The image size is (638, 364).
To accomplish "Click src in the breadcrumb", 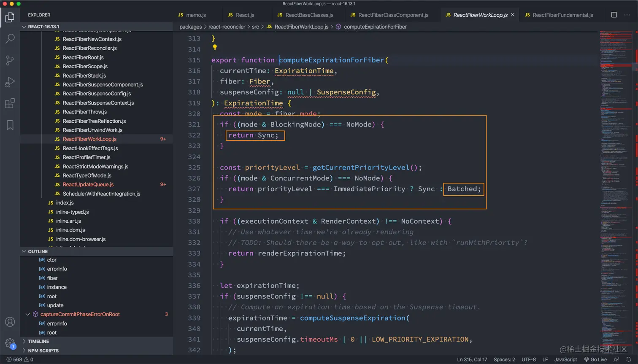I will (x=255, y=27).
